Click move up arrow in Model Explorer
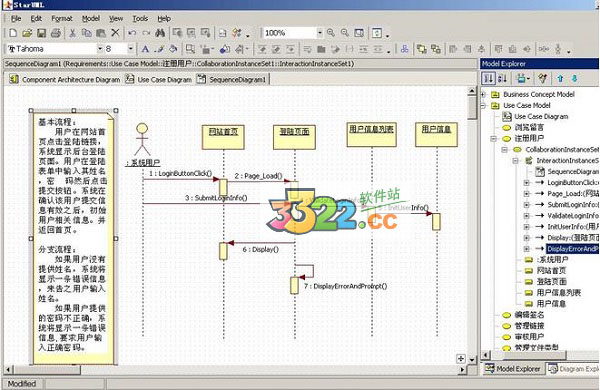600x390 pixels. coord(560,78)
